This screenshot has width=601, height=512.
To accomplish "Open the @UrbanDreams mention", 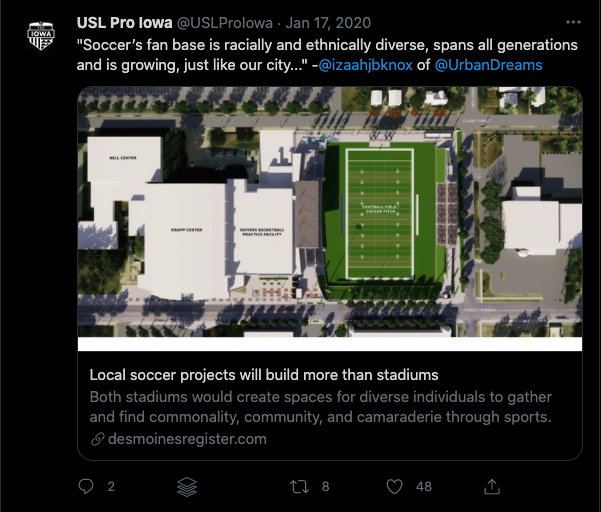I will click(x=488, y=65).
